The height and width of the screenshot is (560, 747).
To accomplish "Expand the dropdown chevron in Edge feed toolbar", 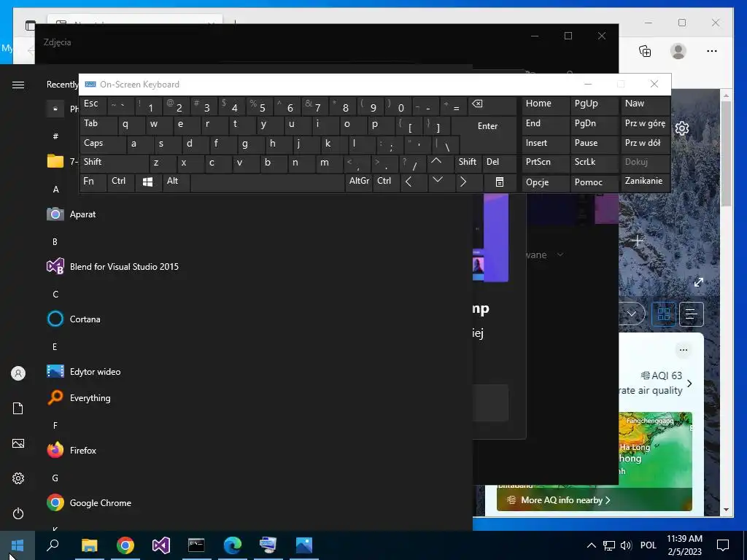I will tap(632, 314).
